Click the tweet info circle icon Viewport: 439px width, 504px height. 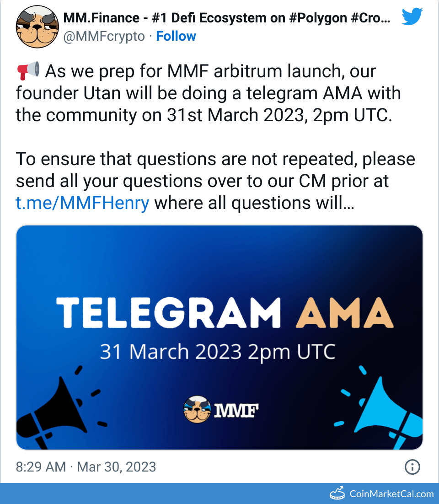tap(412, 467)
